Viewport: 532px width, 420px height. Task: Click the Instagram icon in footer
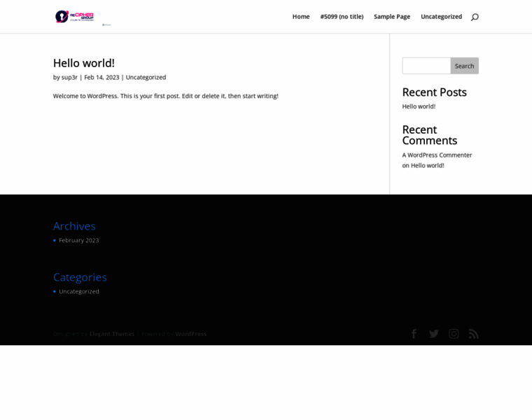[454, 334]
